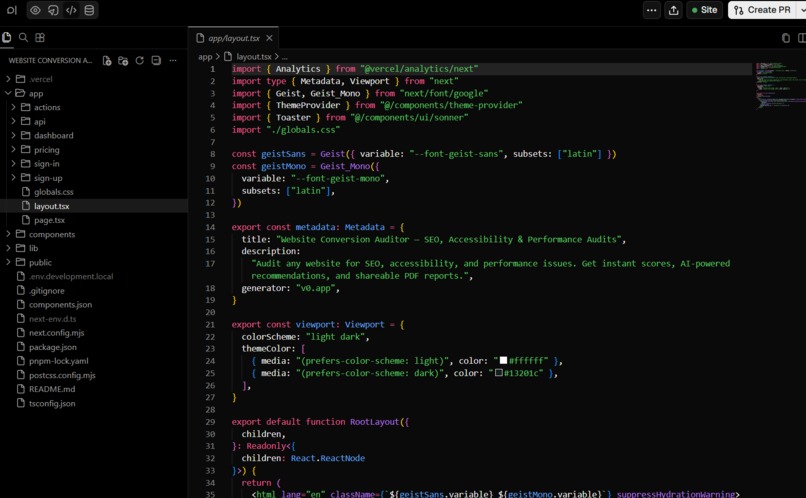The width and height of the screenshot is (806, 498).
Task: Open package.json file
Action: [52, 347]
